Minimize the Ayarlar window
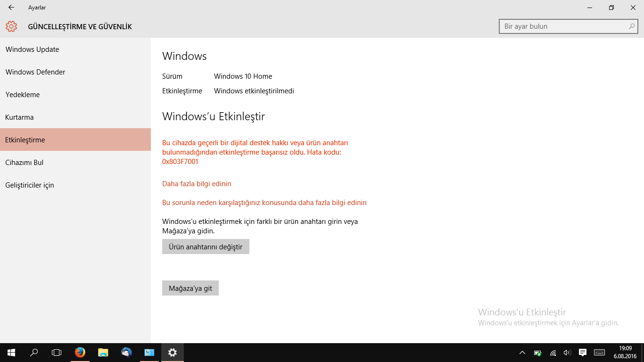Viewport: 644px width, 362px height. pyautogui.click(x=590, y=8)
